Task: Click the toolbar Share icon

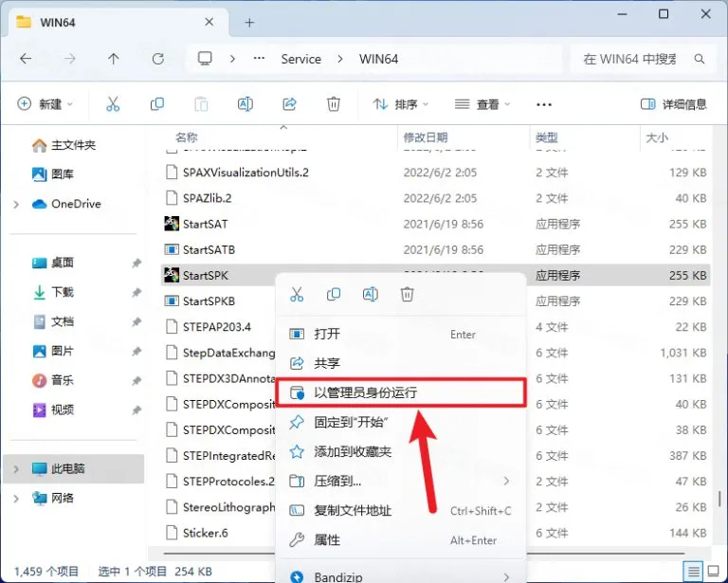Action: pyautogui.click(x=290, y=104)
